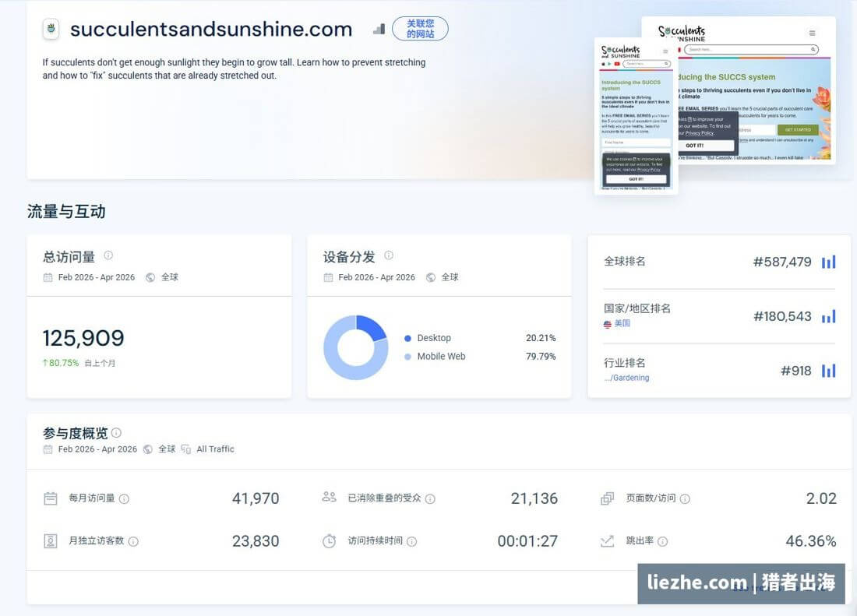Click the total visits value 125,909
The width and height of the screenshot is (857, 616).
(x=83, y=338)
